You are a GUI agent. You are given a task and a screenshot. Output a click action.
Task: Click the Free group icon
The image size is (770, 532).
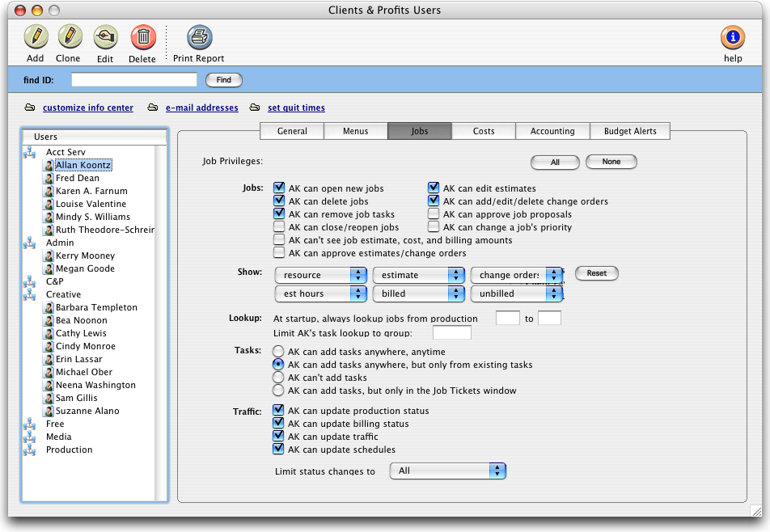pos(29,424)
